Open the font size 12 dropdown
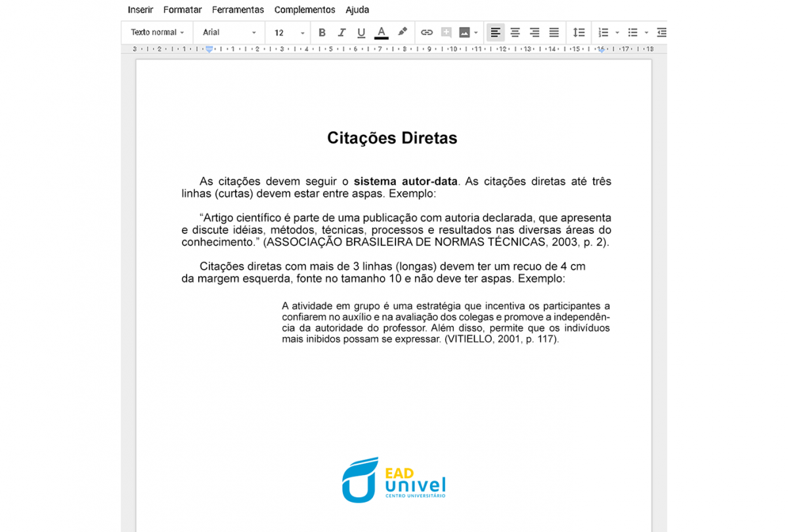The width and height of the screenshot is (788, 532). point(289,33)
